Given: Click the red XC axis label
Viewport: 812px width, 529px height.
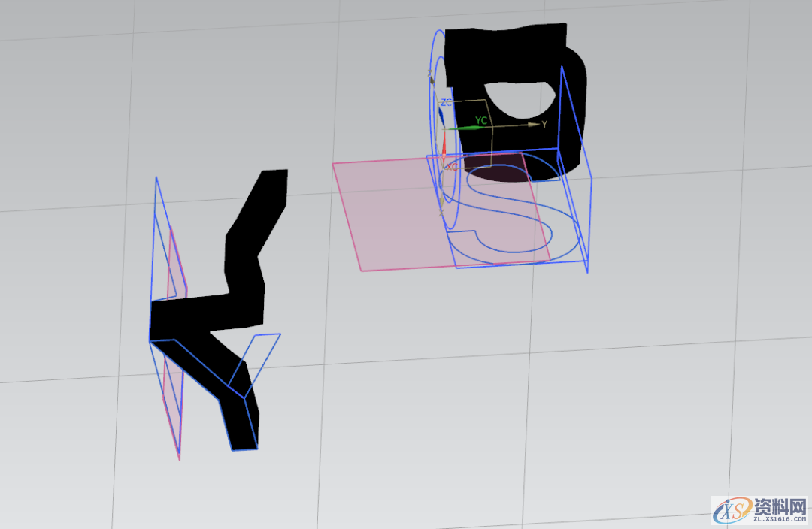Looking at the screenshot, I should tap(452, 167).
